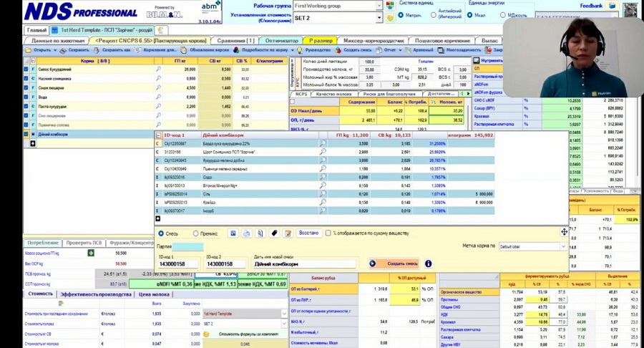The width and height of the screenshot is (644, 348).
Task: Click the Партия input field
Action: pyautogui.click(x=187, y=246)
